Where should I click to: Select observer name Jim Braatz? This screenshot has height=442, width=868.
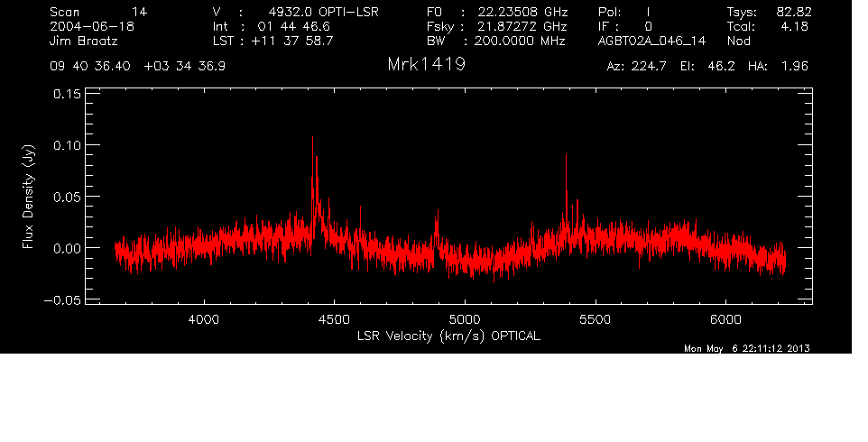84,41
